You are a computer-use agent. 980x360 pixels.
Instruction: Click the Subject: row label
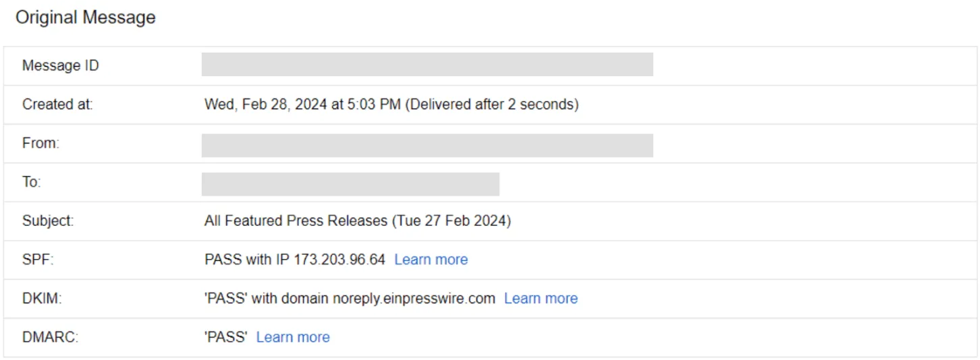coord(48,221)
